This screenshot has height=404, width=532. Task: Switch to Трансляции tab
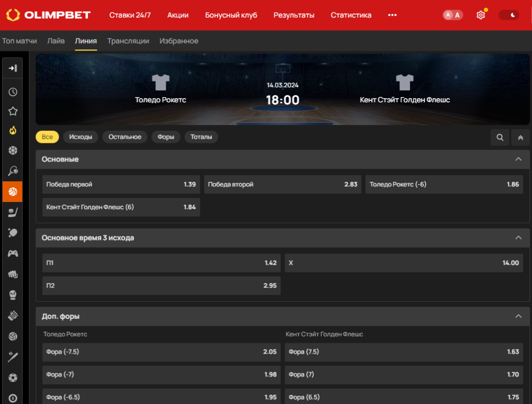tap(128, 41)
